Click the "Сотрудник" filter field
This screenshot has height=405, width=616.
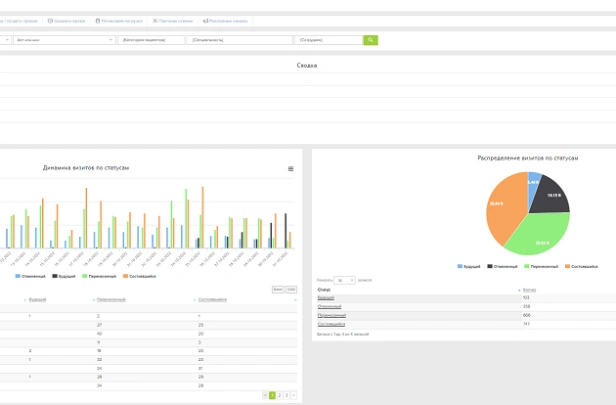click(x=328, y=40)
